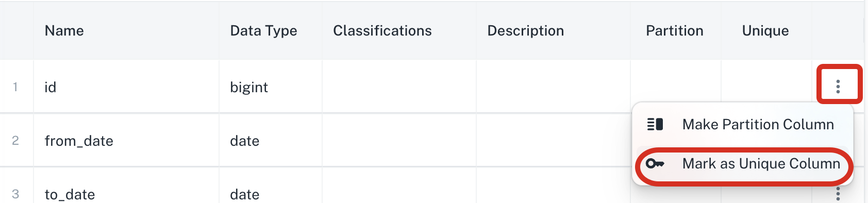Screen dimensions: 868x203
Task: Open the three-dot menu for id row
Action: 838,86
